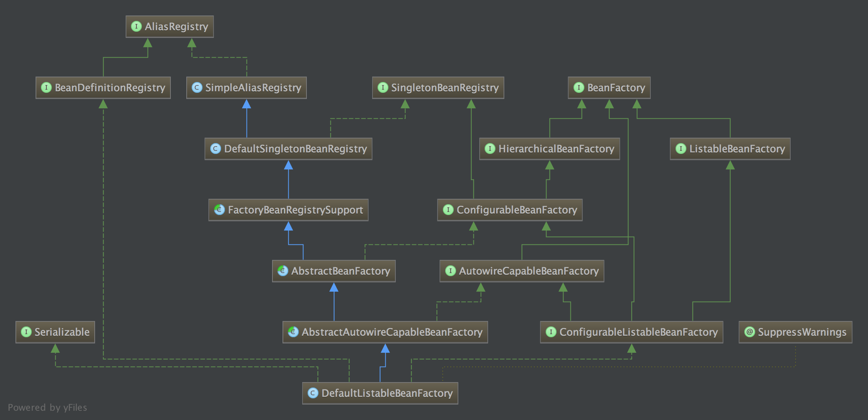Click the DefaultListableBeanFactory label text
Viewport: 868px width, 420px height.
[x=387, y=393]
